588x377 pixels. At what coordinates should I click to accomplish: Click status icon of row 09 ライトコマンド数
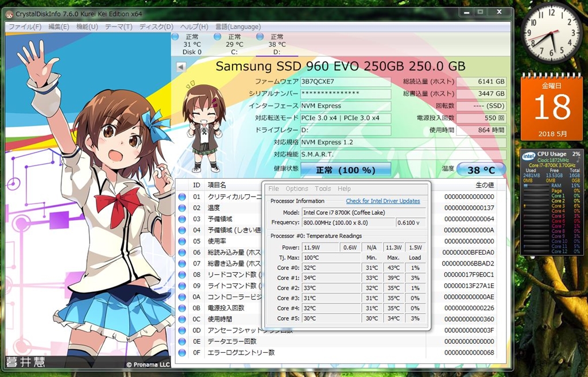tap(182, 286)
